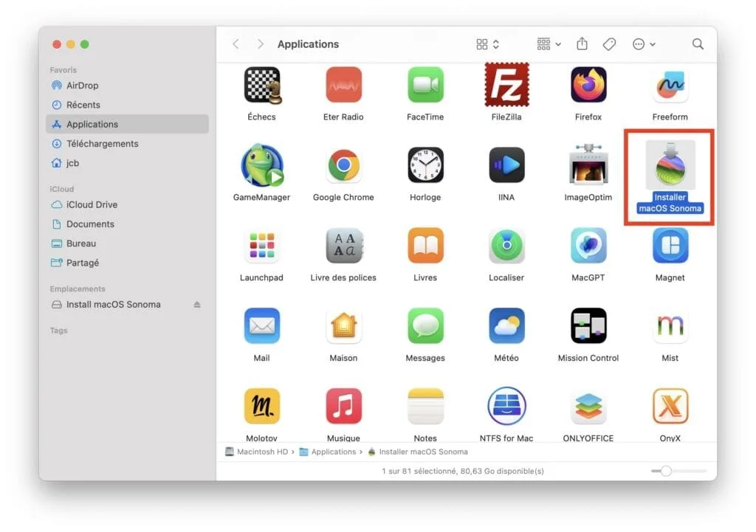The height and width of the screenshot is (532, 756).
Task: Click Macintosh HD in the path bar
Action: 257,452
